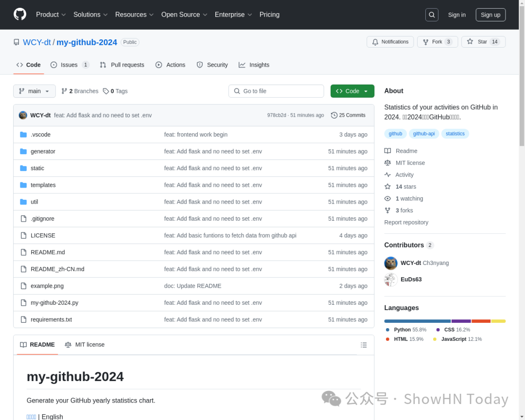Click the file icon next to requirements.txt
Image resolution: width=525 pixels, height=420 pixels.
pos(23,319)
